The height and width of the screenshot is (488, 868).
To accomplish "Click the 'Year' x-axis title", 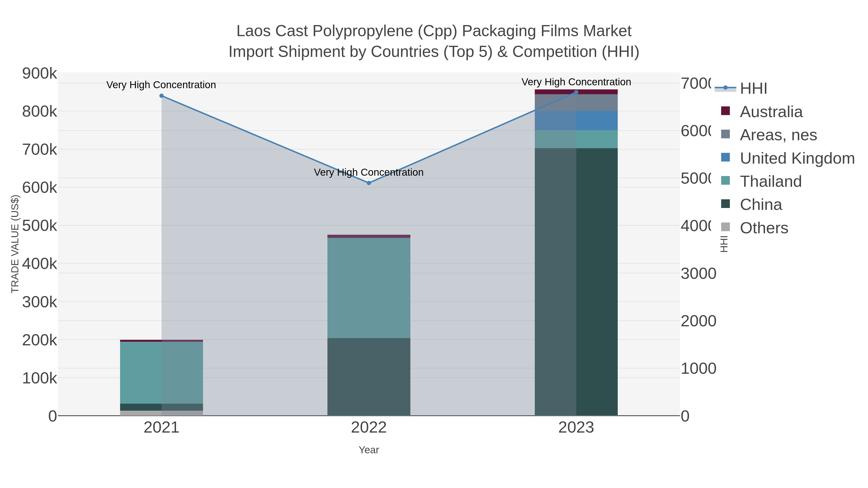I will 369,450.
